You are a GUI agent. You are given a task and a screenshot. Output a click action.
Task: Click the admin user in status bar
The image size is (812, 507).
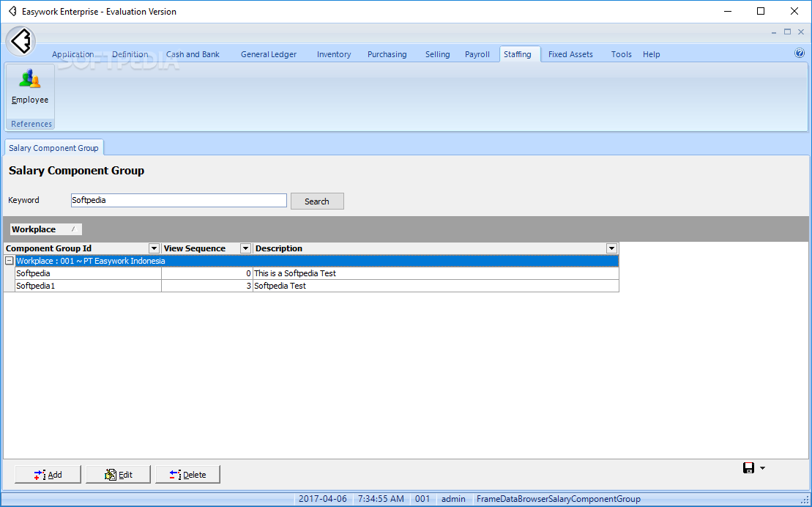pos(454,499)
